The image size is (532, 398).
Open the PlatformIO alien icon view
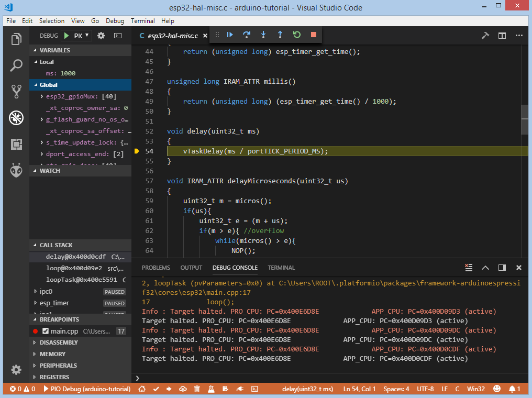(16, 170)
